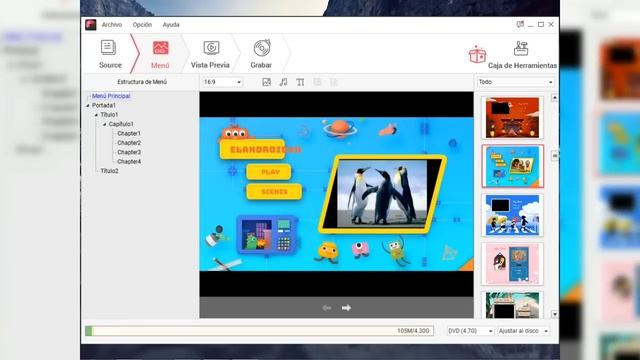This screenshot has height=360, width=640.
Task: Select the penguins video thumbnail frame
Action: [x=382, y=194]
